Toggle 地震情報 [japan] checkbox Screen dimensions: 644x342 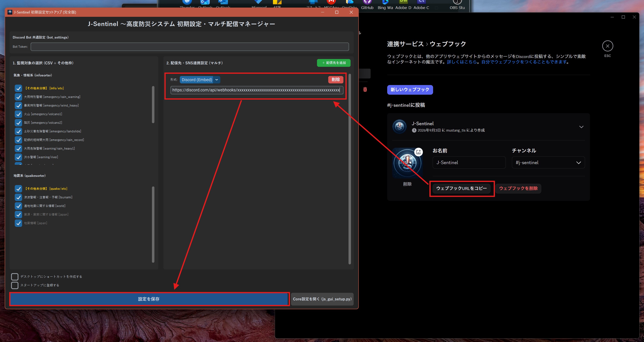[18, 223]
